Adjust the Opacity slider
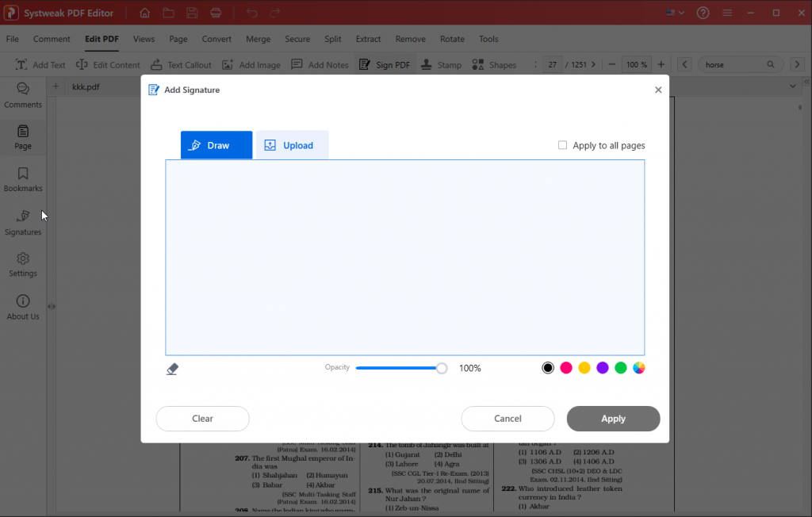 click(441, 368)
